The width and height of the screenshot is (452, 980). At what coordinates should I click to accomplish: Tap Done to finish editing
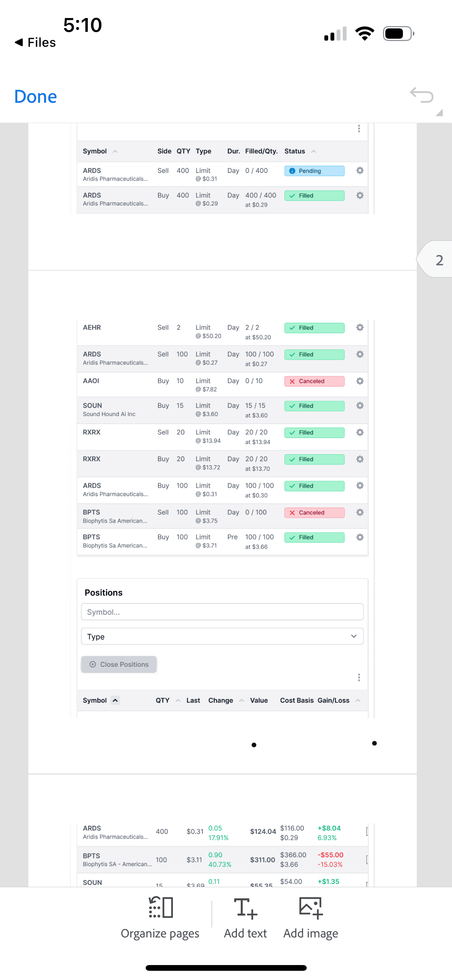pos(36,97)
